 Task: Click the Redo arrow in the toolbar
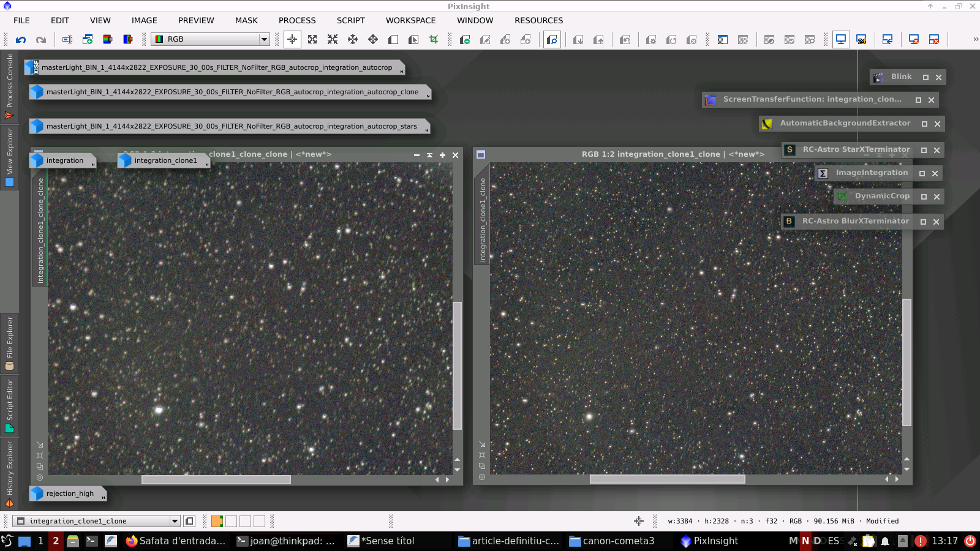pos(41,40)
